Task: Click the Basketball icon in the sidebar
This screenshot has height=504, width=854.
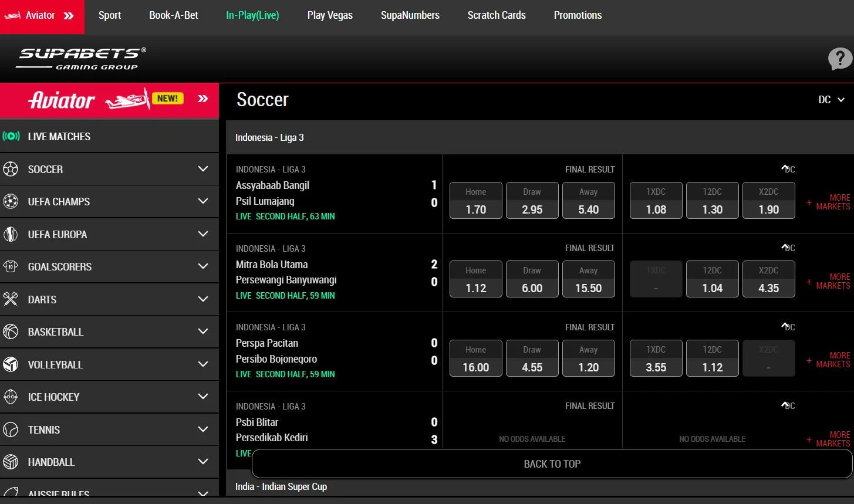Action: tap(11, 332)
